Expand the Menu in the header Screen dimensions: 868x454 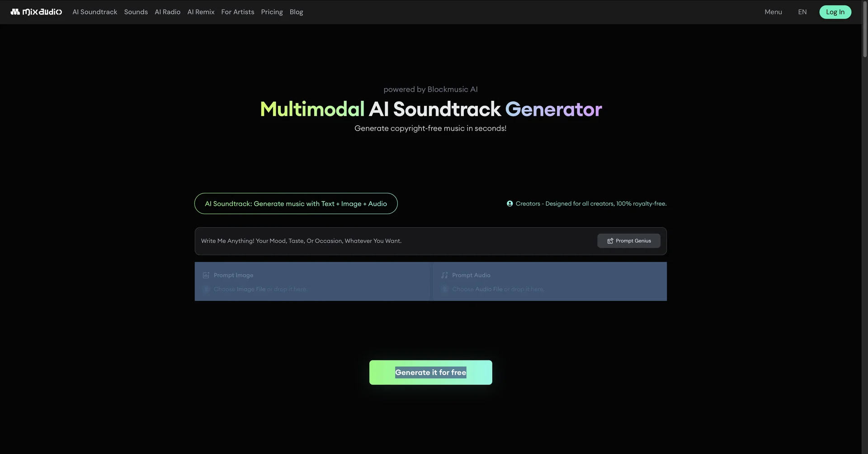pos(773,12)
